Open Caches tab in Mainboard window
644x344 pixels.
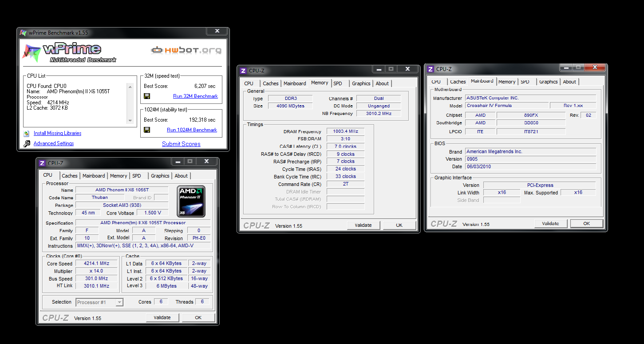click(x=458, y=82)
